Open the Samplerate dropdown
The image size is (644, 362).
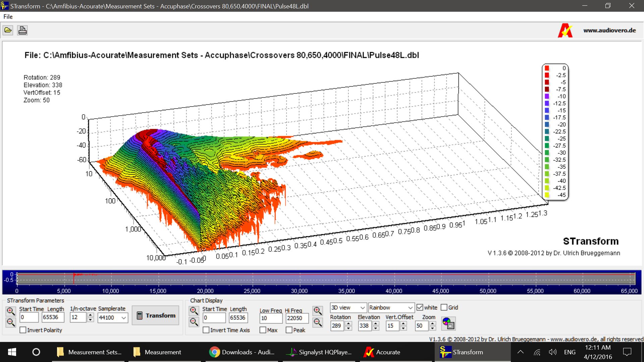point(124,318)
